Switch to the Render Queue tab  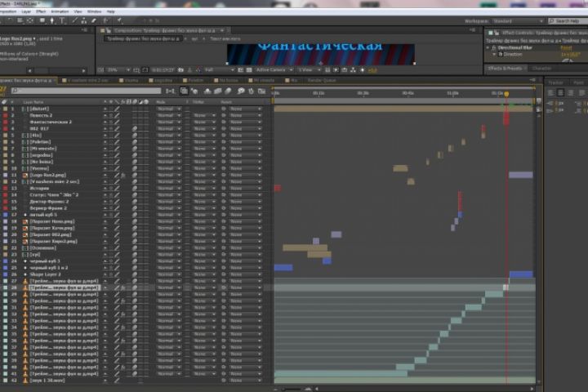point(322,80)
